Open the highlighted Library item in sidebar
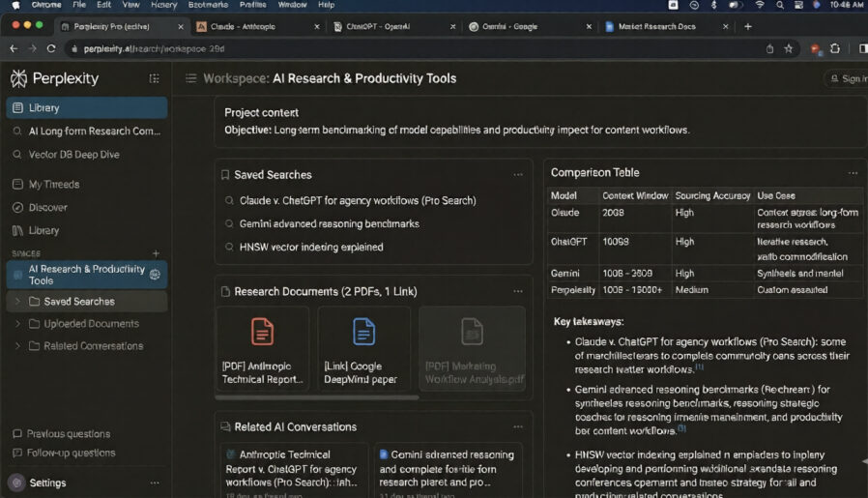Screen dimensions: 868x498 tap(87, 107)
